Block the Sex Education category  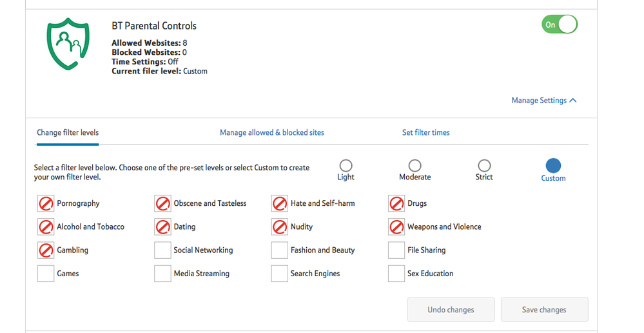pyautogui.click(x=396, y=274)
